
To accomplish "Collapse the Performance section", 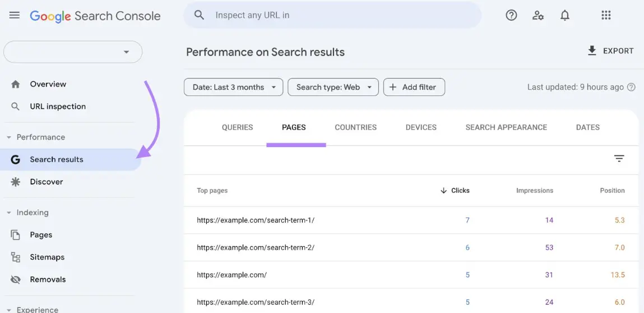I will pyautogui.click(x=9, y=137).
